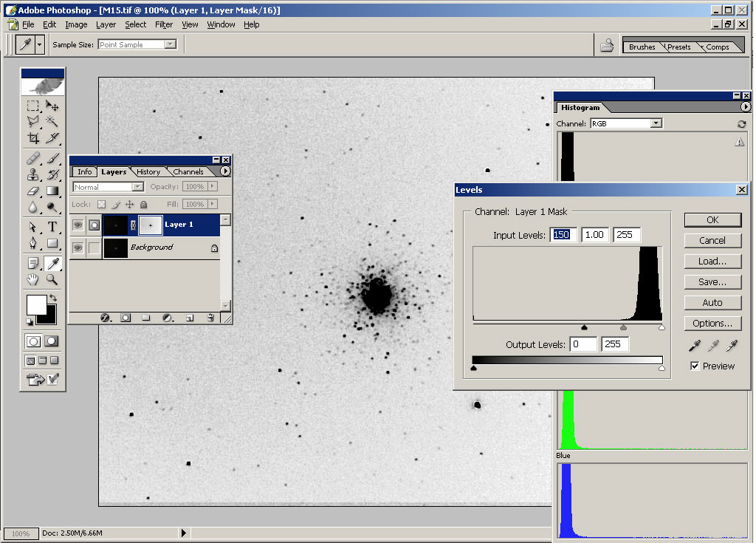
Task: Select the Zoom magnifier tool
Action: point(52,279)
